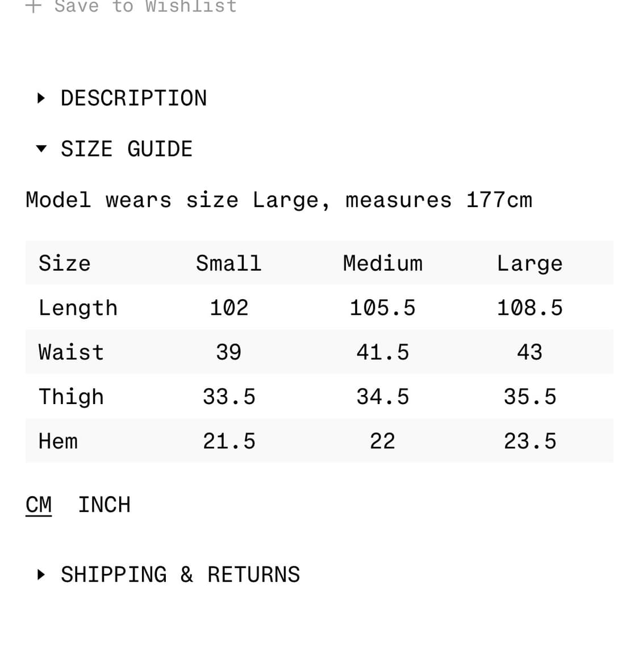Click the plus icon beside Save to Wishlist
This screenshot has height=672, width=639.
pos(34,6)
